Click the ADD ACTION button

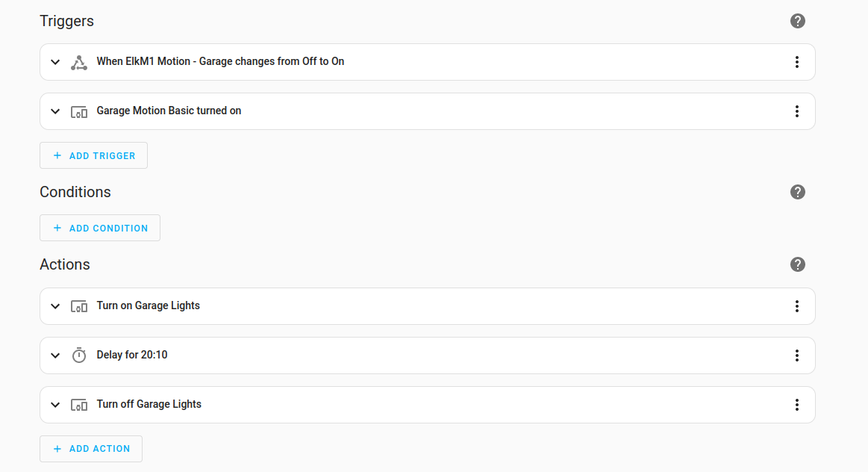pyautogui.click(x=90, y=448)
